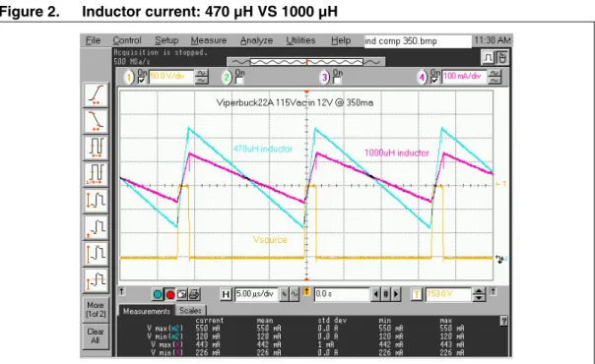Screen dimensions: 595x364
Task: Click trigger level down arrow
Action: pos(479,298)
